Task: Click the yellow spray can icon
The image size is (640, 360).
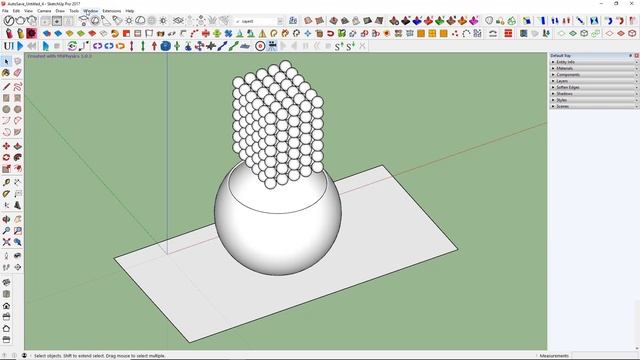Action: point(20,33)
